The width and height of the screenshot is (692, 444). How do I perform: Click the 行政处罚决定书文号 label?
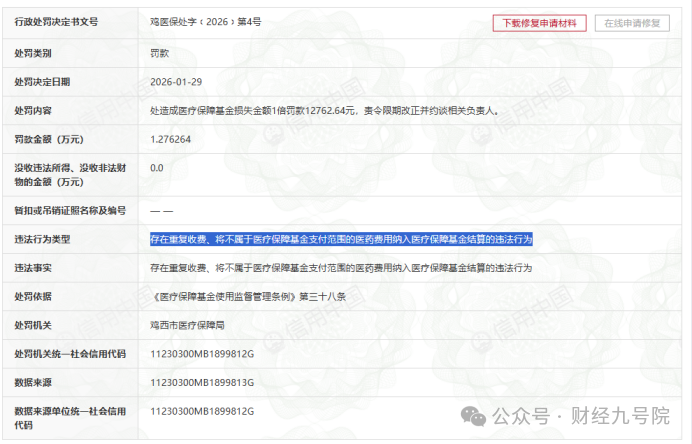click(x=56, y=22)
